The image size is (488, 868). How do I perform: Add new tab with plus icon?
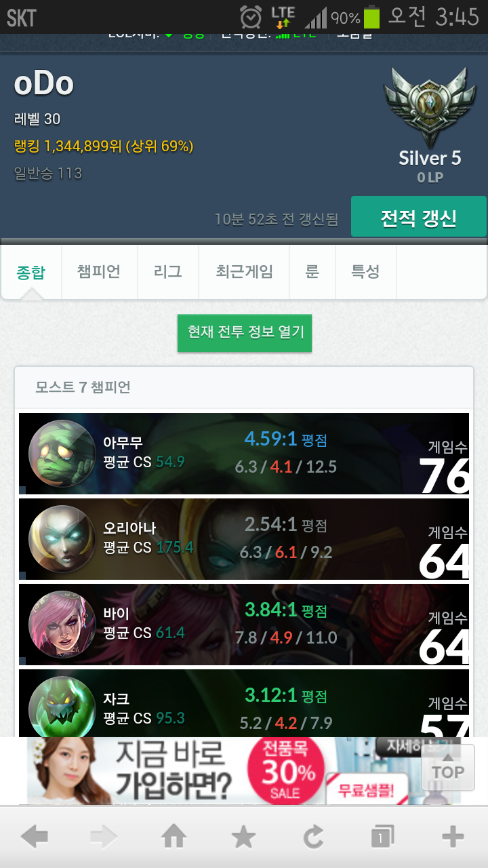click(453, 837)
